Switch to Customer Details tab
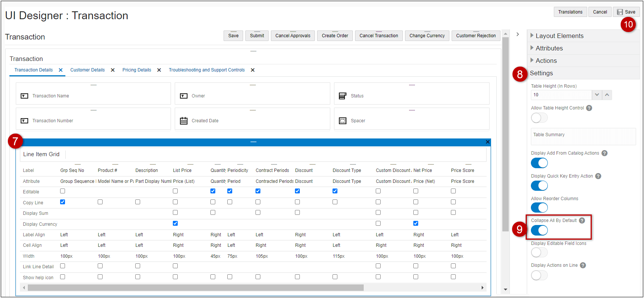This screenshot has height=298, width=644. pyautogui.click(x=88, y=70)
